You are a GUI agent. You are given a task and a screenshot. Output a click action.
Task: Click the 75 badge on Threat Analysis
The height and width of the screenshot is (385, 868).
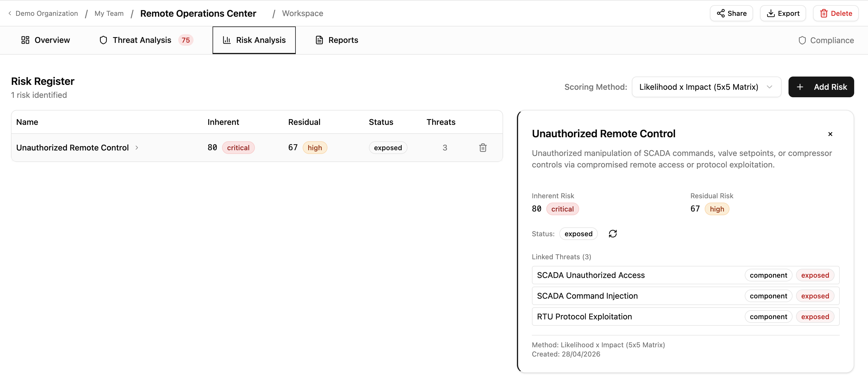tap(186, 40)
